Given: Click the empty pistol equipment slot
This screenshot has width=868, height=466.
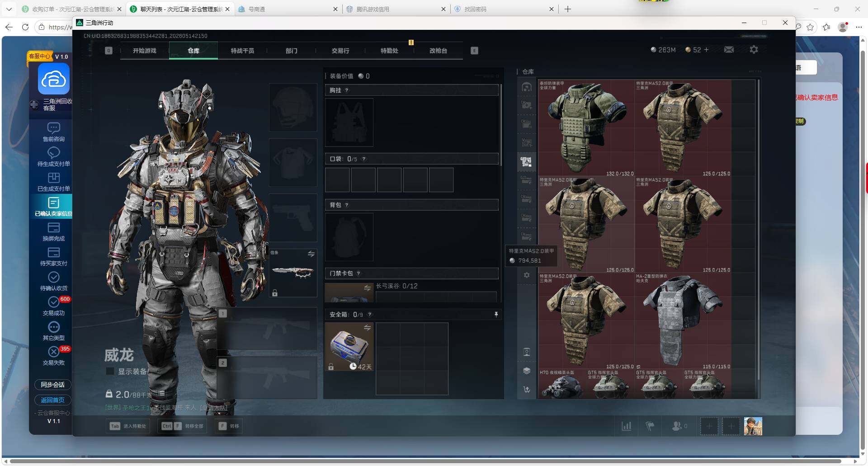Looking at the screenshot, I should pos(293,218).
